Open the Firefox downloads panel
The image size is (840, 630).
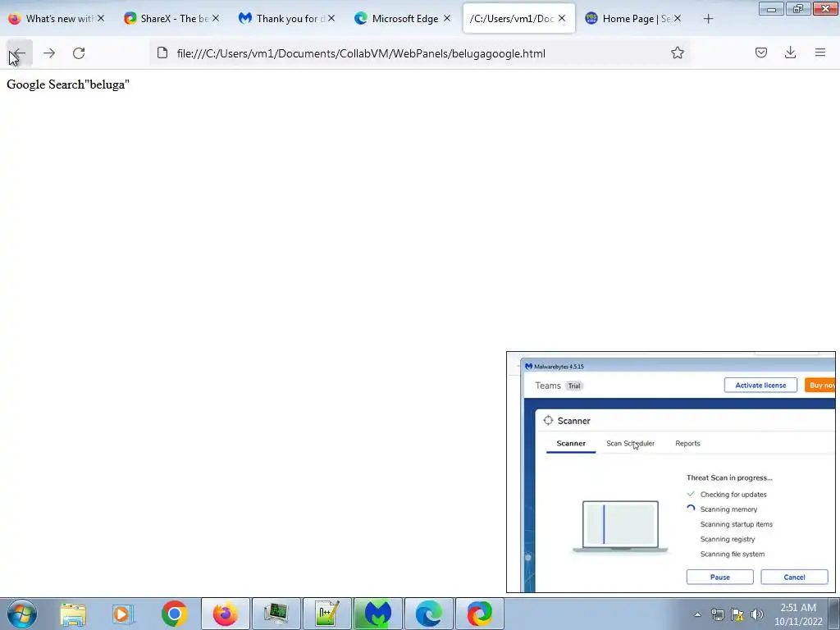tap(790, 52)
